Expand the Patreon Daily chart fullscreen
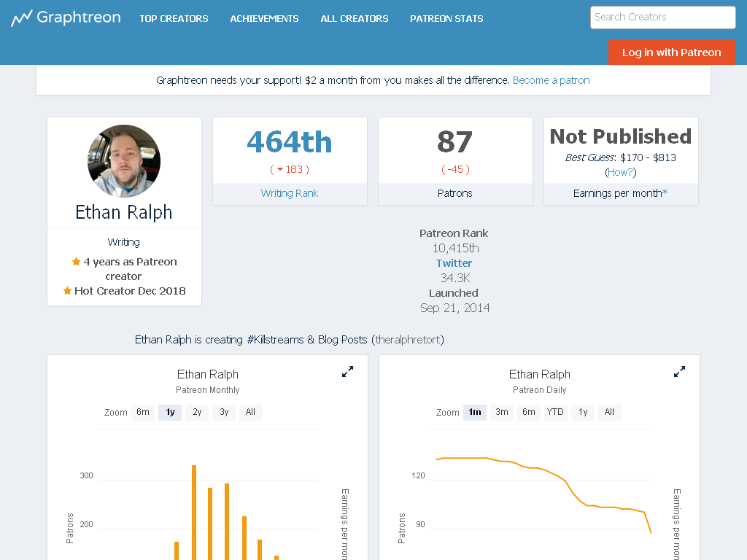 (x=679, y=372)
